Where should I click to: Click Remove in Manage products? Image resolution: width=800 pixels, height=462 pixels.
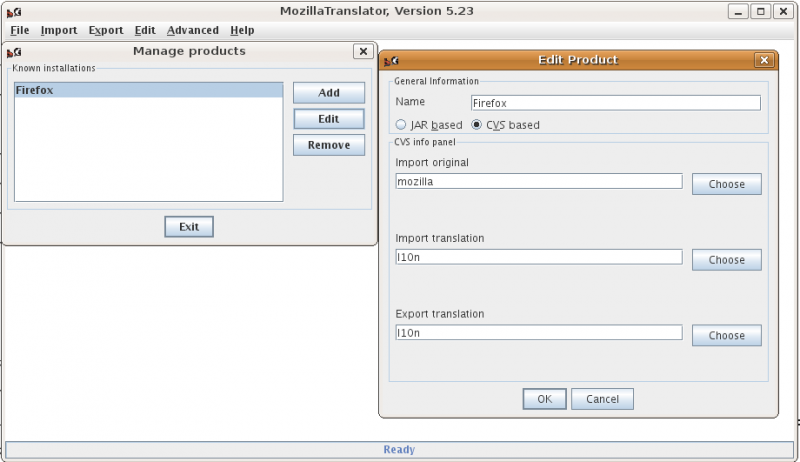tap(329, 145)
